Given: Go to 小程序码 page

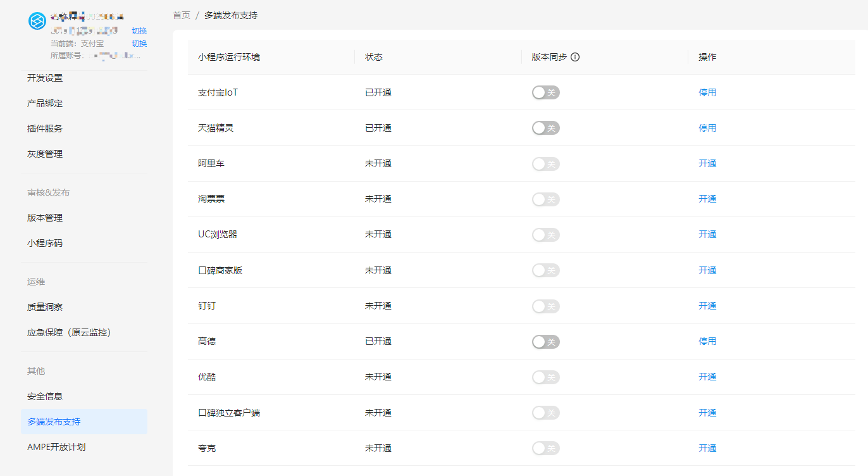Looking at the screenshot, I should (45, 243).
